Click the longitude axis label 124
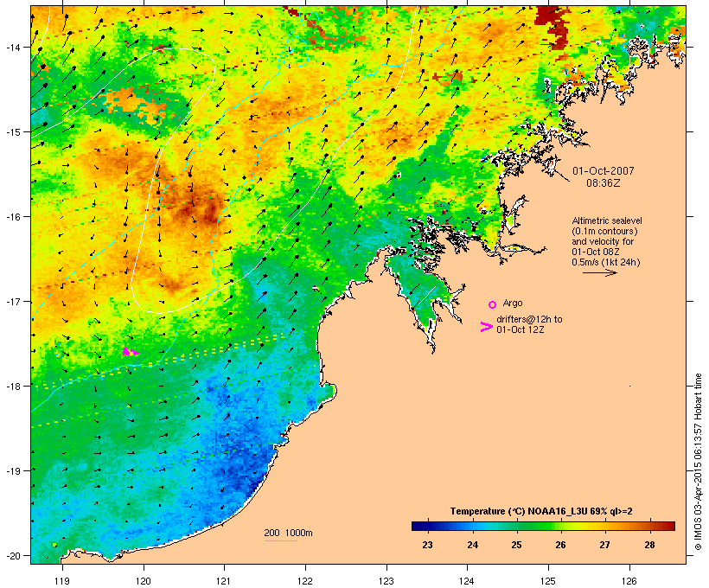 point(467,581)
